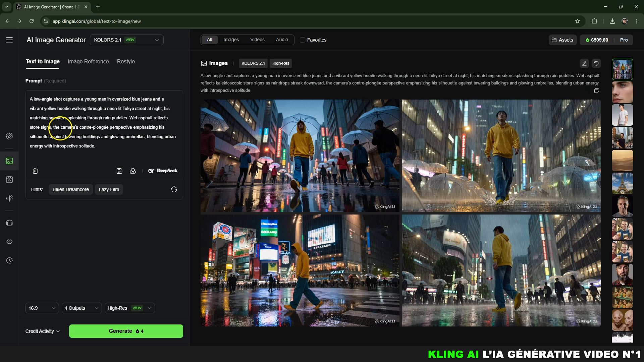Toggle the Favorites checkbox
Screen dimensions: 644x362
[x=303, y=40]
